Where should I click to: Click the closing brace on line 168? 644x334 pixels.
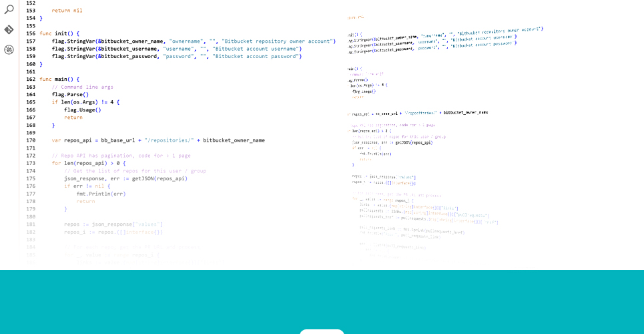point(53,125)
